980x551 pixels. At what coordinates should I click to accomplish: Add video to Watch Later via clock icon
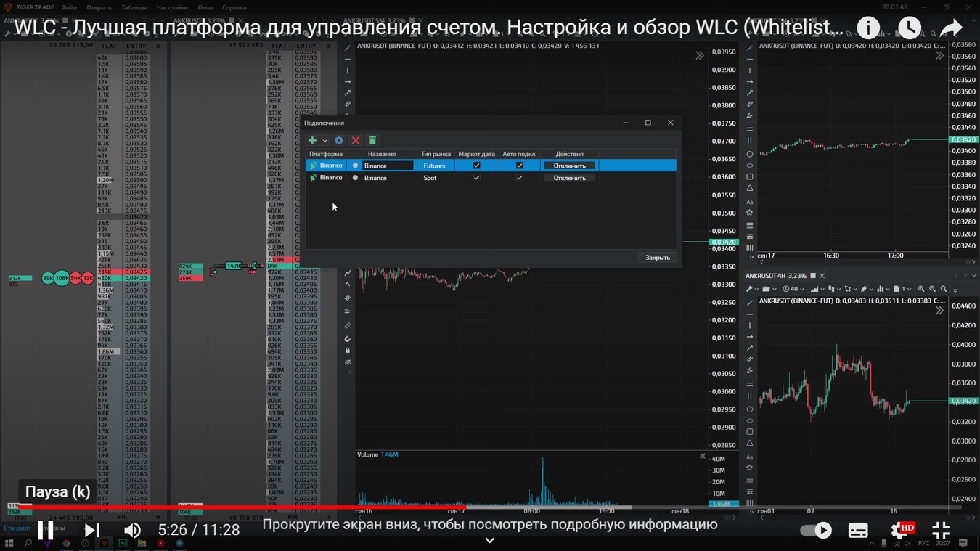tap(910, 28)
